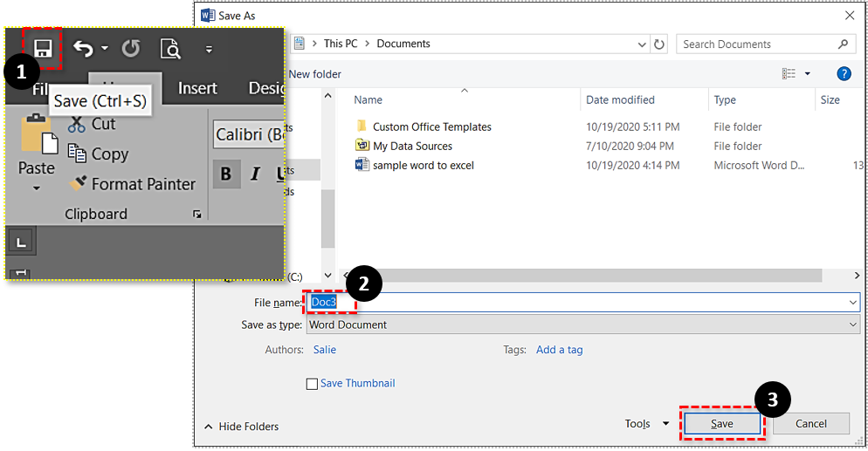This screenshot has width=868, height=451.
Task: Click the tab stop selector on ruler
Action: coord(21,242)
